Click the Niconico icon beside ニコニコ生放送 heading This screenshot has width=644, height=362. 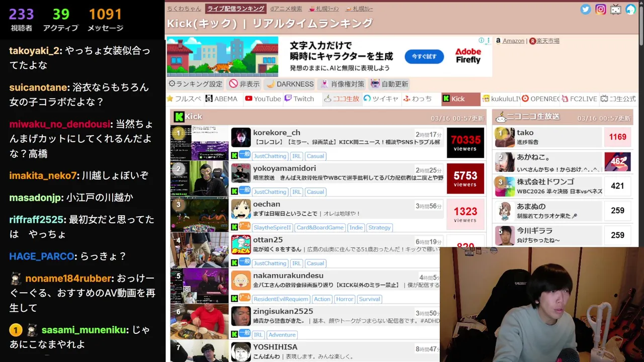501,117
